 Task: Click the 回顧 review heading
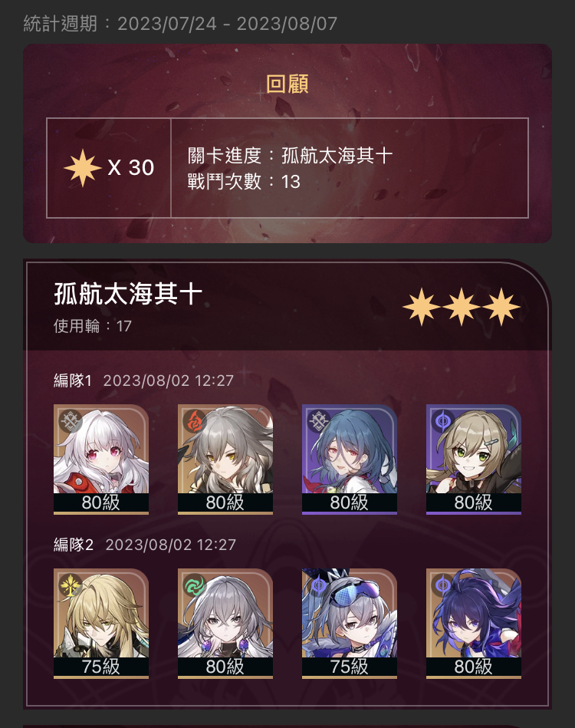[x=287, y=84]
